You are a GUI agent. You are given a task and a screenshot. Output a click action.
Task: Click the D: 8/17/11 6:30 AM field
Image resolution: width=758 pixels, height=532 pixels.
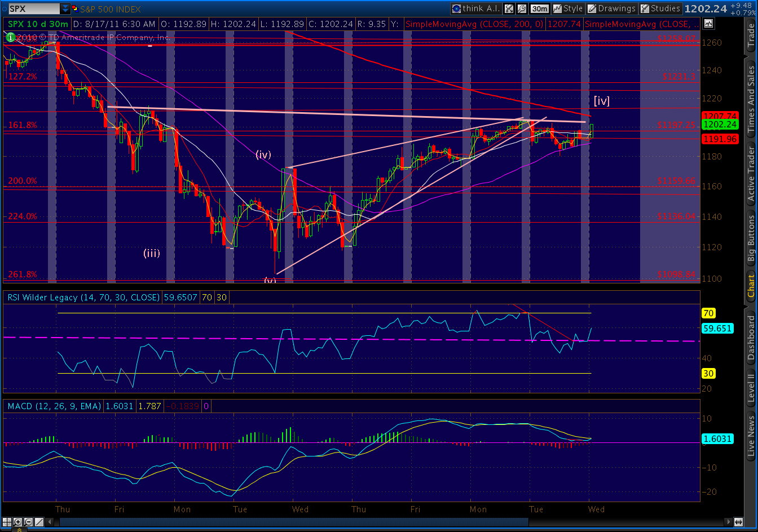pos(114,24)
